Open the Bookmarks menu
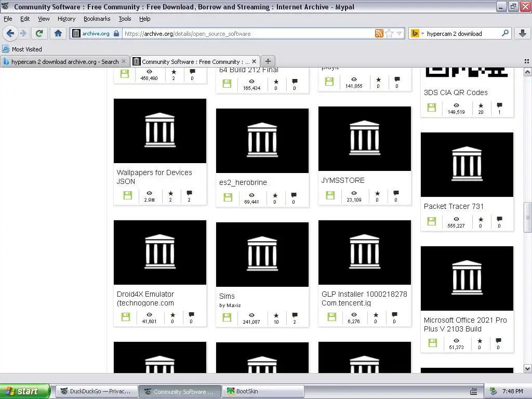Image resolution: width=532 pixels, height=399 pixels. (97, 19)
